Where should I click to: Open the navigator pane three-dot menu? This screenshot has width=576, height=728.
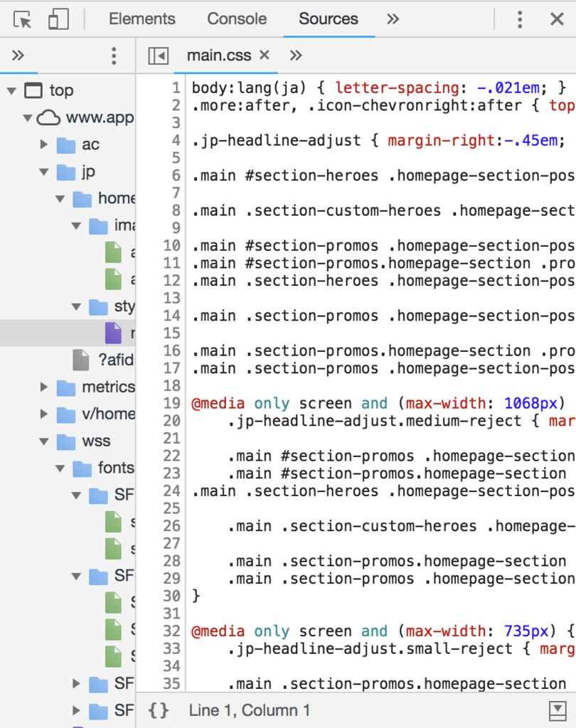(114, 55)
